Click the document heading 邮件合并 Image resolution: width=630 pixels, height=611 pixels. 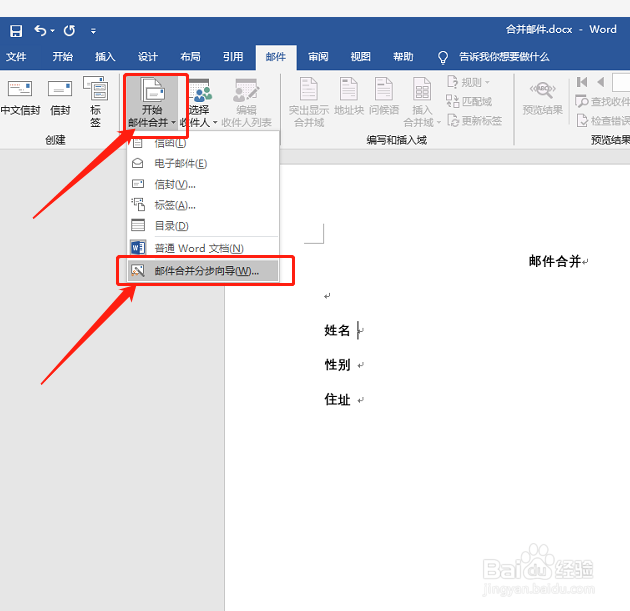555,262
